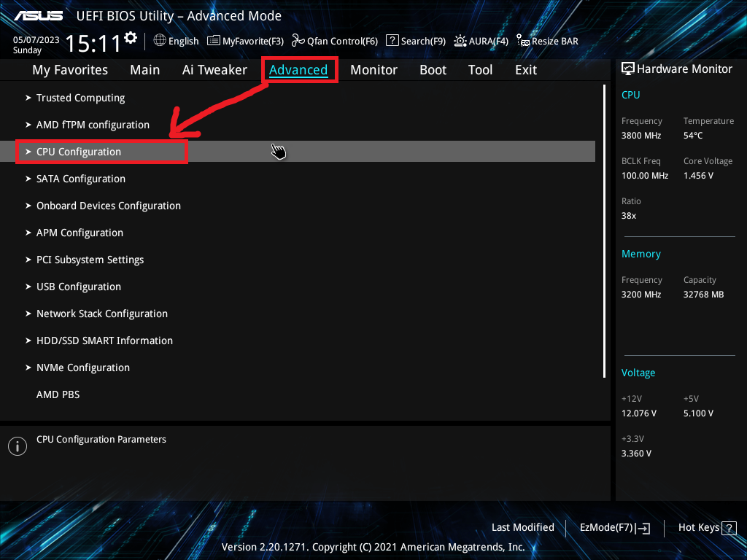Click the Qfan Control fan icon
This screenshot has height=560, width=747.
click(x=298, y=41)
